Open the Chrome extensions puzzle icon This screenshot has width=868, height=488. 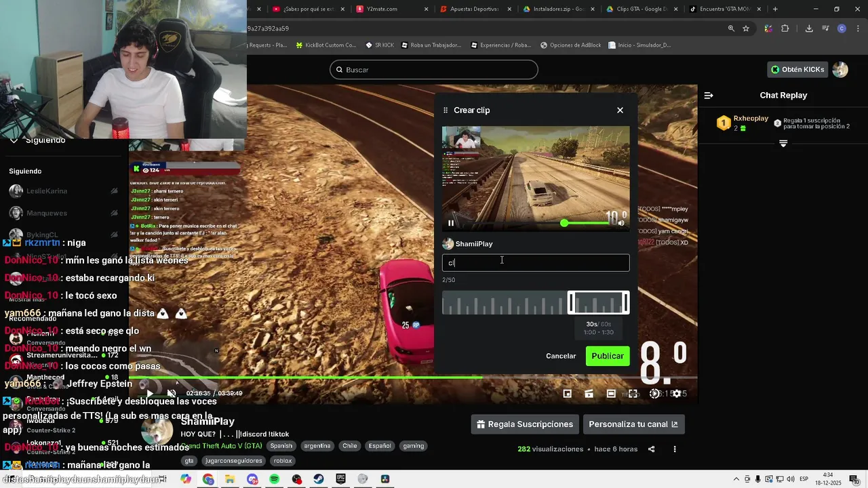[785, 28]
